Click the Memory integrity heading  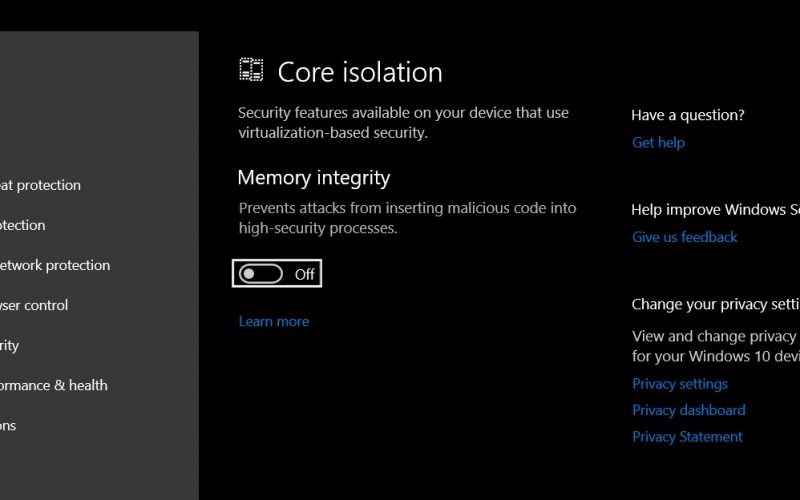click(314, 178)
